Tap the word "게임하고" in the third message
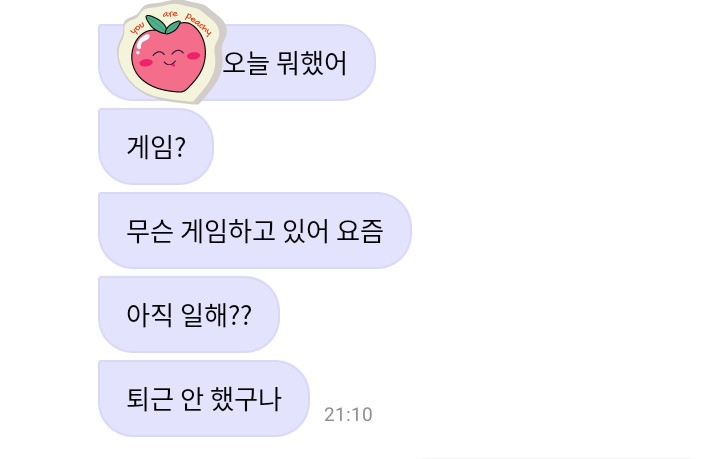Screen dimensions: 720x459 (x=228, y=231)
